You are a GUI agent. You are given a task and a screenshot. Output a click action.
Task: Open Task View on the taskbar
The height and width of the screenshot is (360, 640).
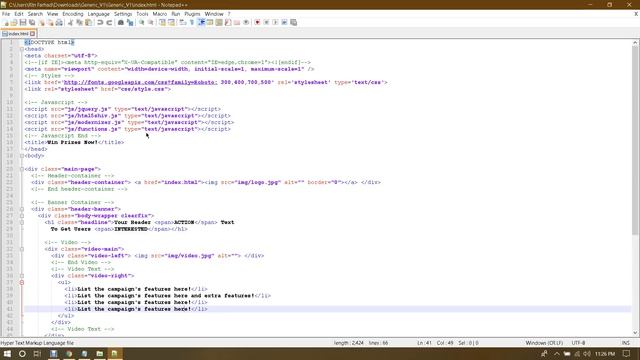pyautogui.click(x=37, y=353)
